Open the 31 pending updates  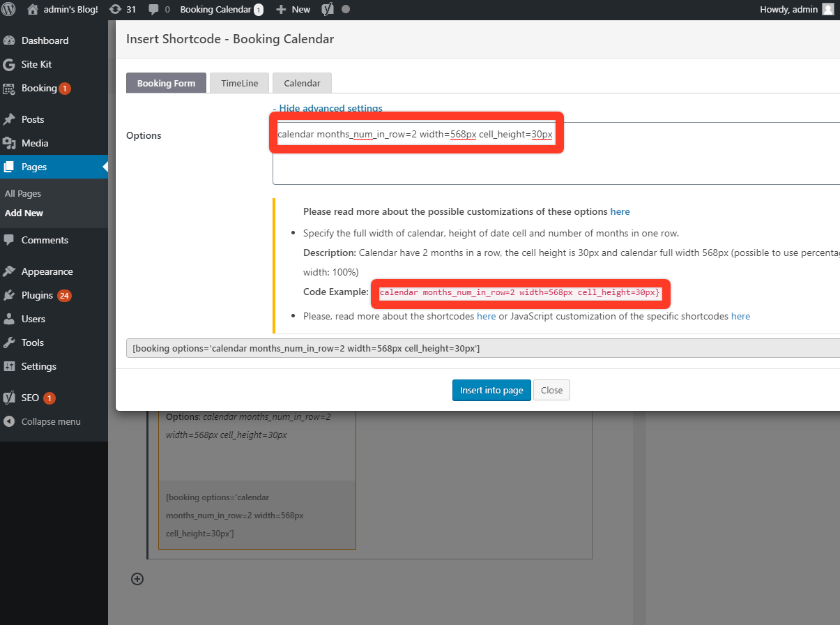pos(123,10)
